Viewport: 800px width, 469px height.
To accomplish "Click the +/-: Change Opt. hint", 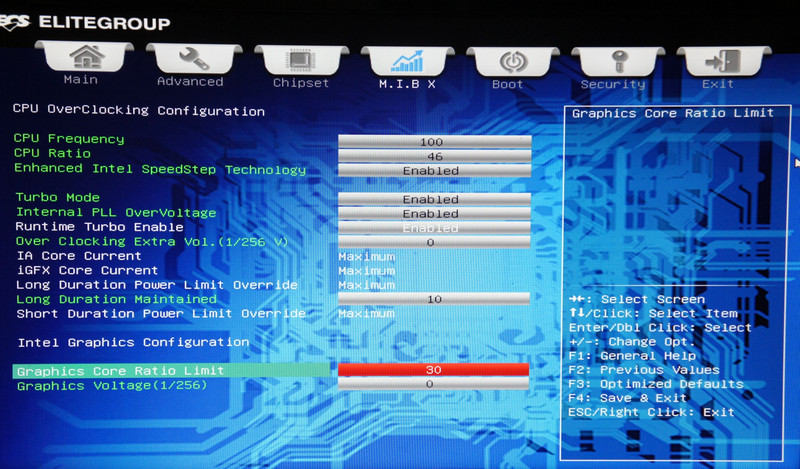I will pos(632,341).
